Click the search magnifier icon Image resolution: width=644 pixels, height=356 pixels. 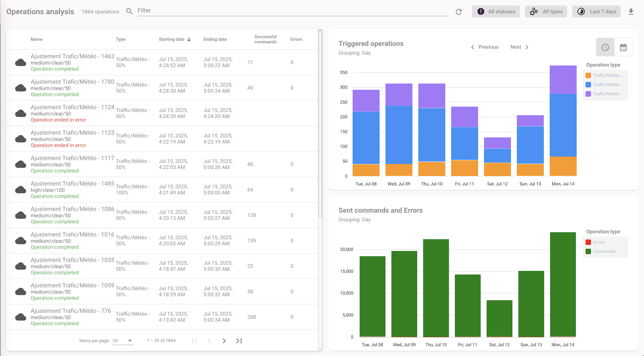(x=129, y=11)
